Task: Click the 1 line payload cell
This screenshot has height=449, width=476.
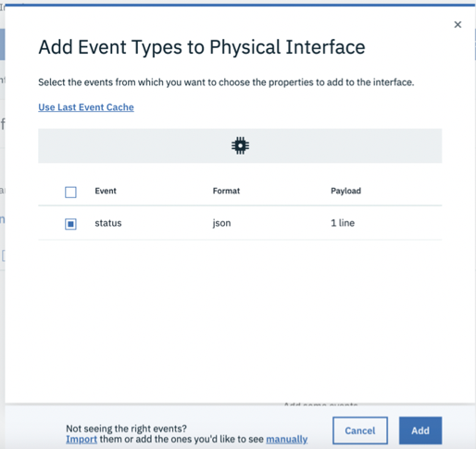Action: tap(343, 223)
